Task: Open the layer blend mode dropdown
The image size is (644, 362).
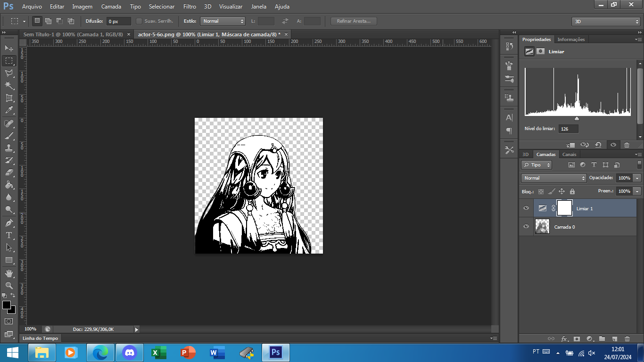Action: pyautogui.click(x=554, y=178)
